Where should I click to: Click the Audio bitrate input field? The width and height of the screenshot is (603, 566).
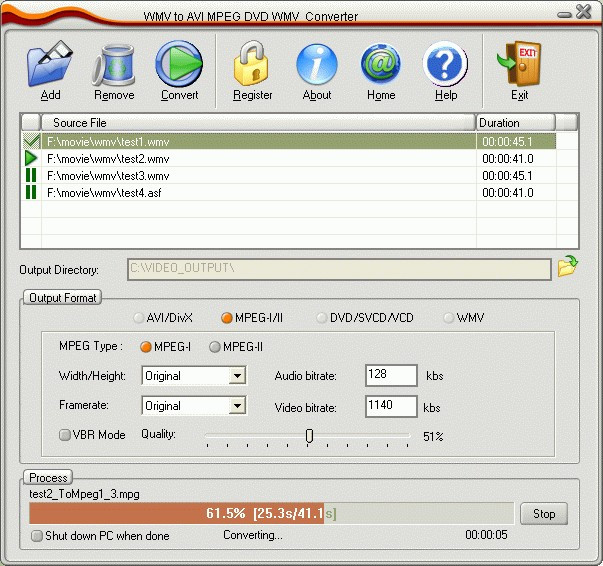point(391,375)
